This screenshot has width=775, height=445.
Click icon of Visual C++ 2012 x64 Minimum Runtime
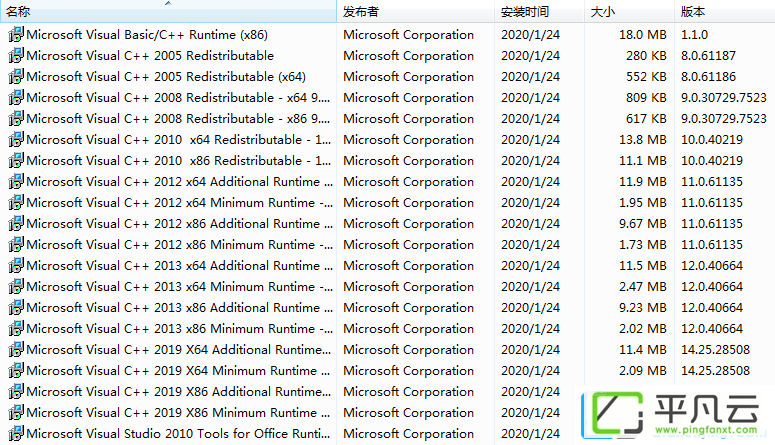(16, 203)
